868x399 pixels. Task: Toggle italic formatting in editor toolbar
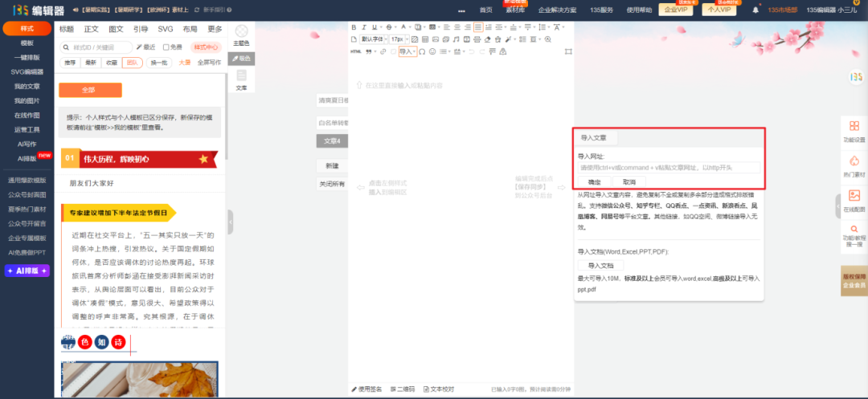click(364, 27)
